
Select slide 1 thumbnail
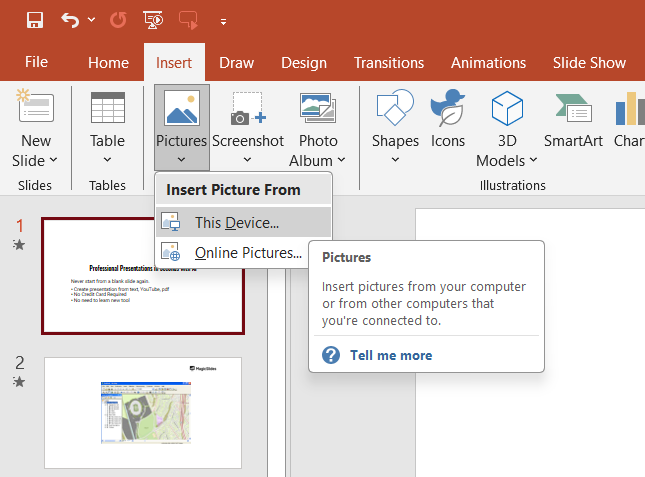[142, 276]
